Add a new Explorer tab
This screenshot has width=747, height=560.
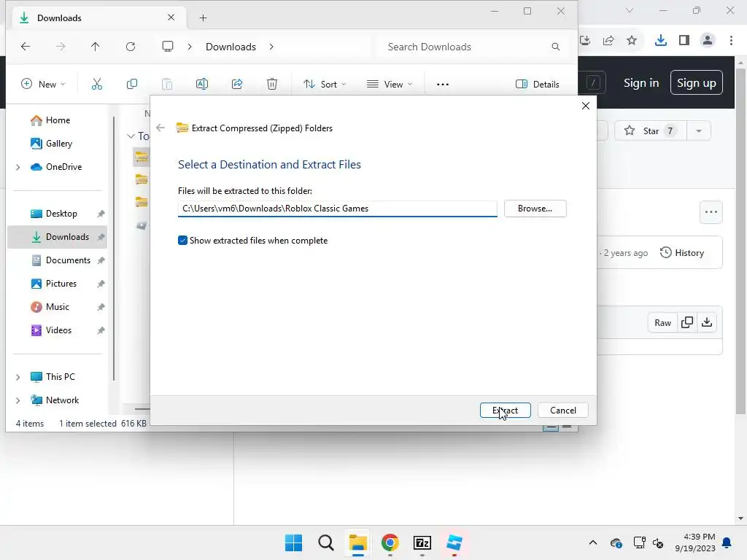(x=203, y=18)
